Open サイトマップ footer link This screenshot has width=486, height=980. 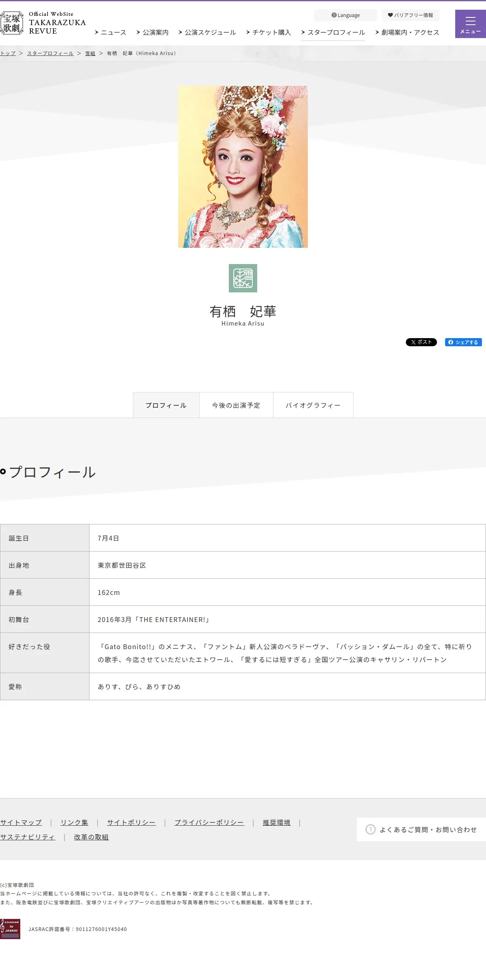point(21,822)
